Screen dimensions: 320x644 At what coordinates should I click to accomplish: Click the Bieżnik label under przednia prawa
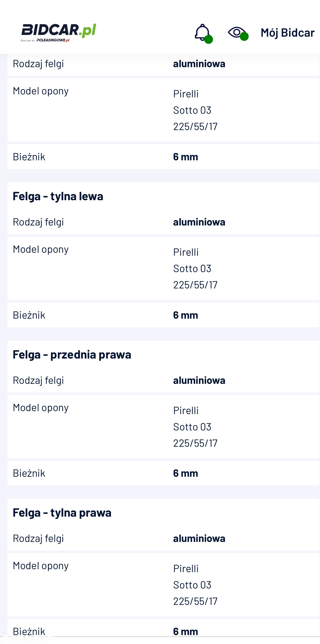coord(29,473)
